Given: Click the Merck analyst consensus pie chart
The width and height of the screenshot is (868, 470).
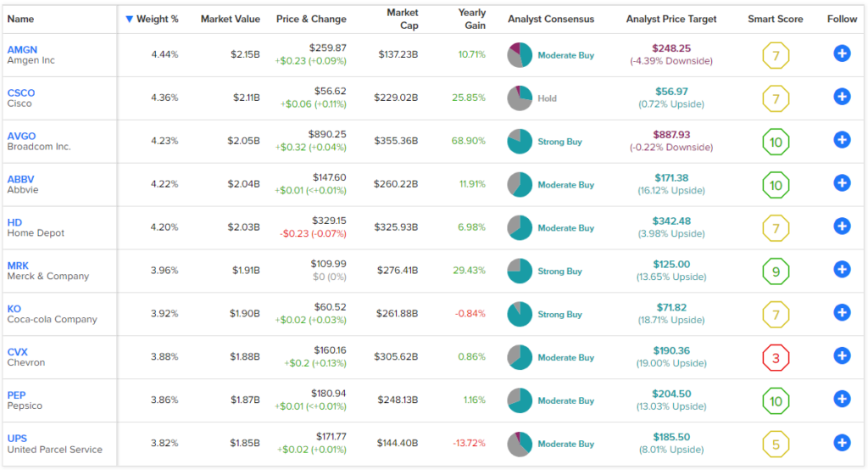Looking at the screenshot, I should click(x=520, y=271).
